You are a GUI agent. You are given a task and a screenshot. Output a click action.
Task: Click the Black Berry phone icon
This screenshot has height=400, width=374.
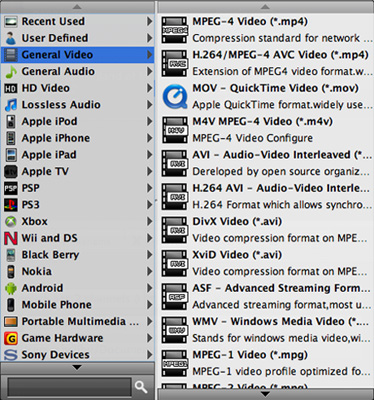click(11, 255)
